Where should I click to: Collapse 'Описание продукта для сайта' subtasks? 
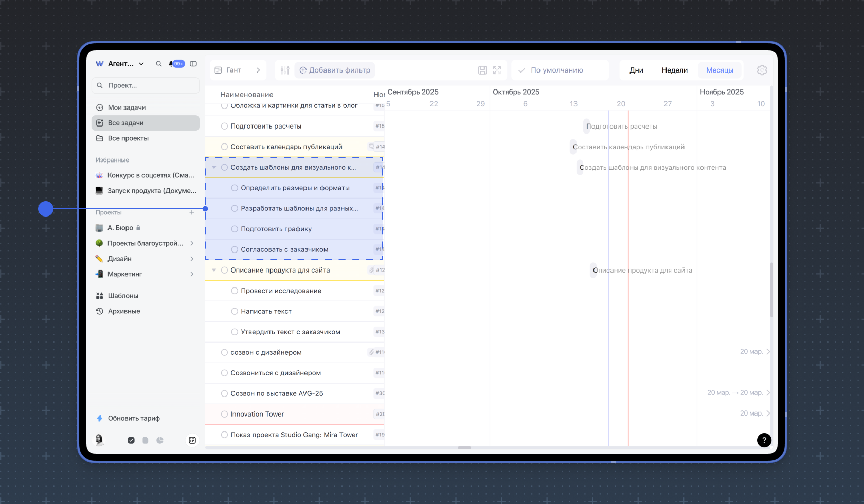[214, 270]
